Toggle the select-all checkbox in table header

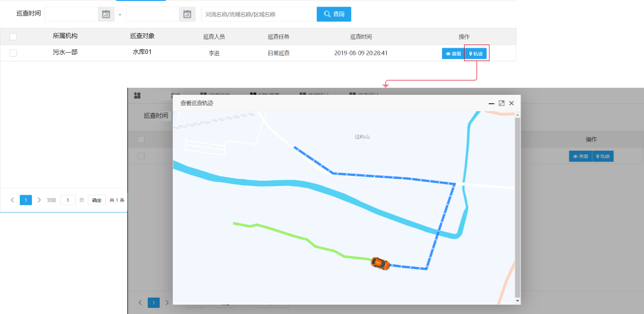13,37
